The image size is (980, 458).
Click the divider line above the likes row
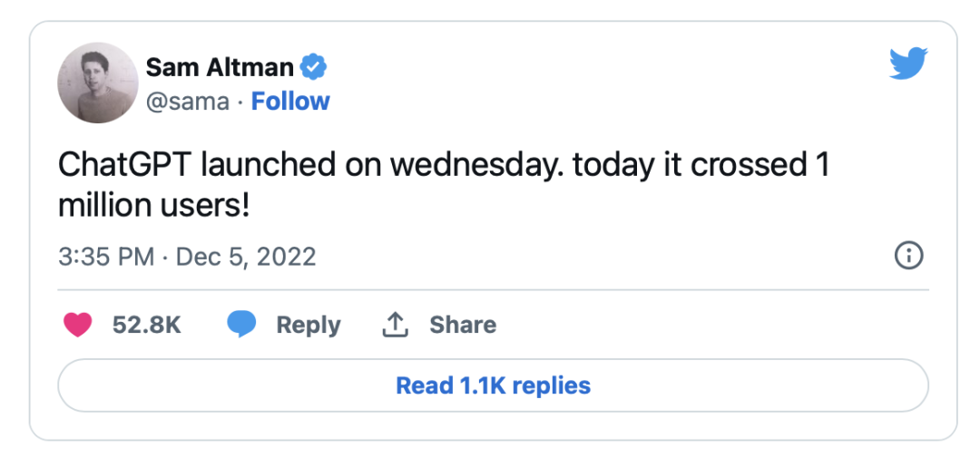[493, 290]
